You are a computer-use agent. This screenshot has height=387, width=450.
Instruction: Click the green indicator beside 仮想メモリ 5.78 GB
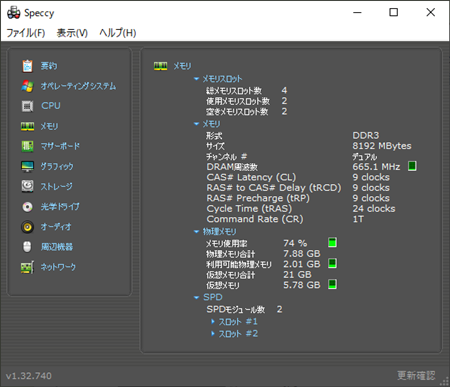332,284
